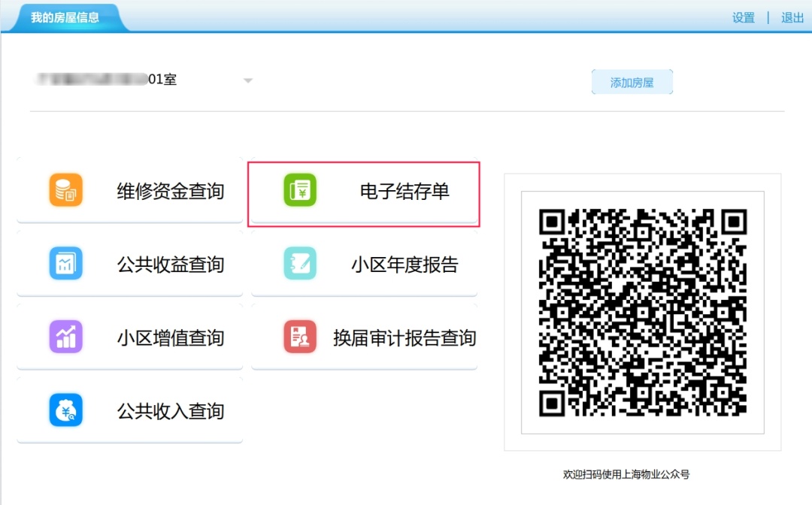Screen dimensions: 812x505
Task: Click the 上海物业 QR code image
Action: pos(643,312)
